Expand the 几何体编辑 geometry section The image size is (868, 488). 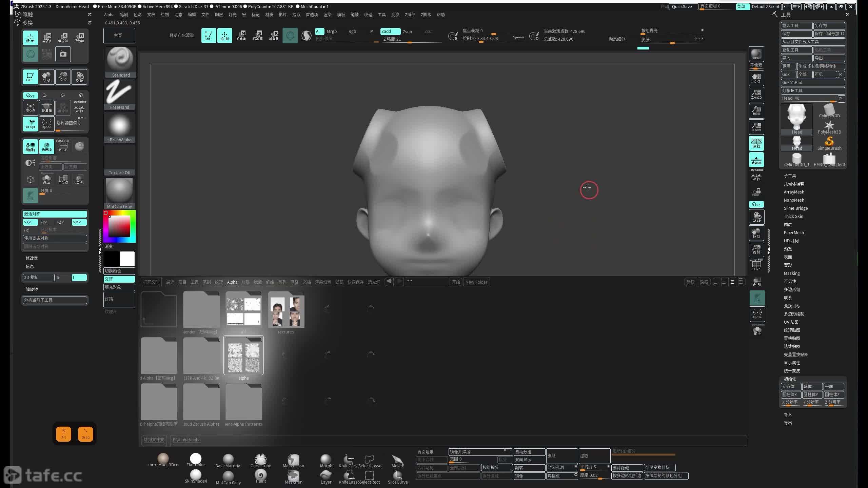(x=794, y=184)
